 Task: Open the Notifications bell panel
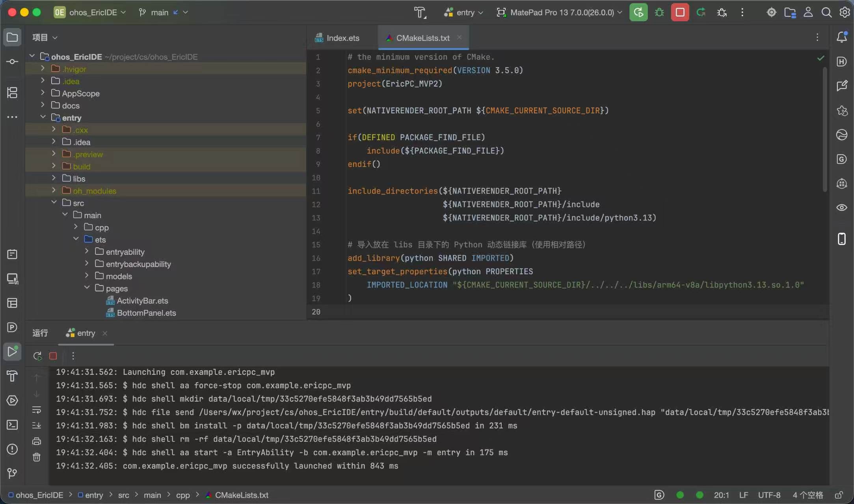pyautogui.click(x=842, y=37)
